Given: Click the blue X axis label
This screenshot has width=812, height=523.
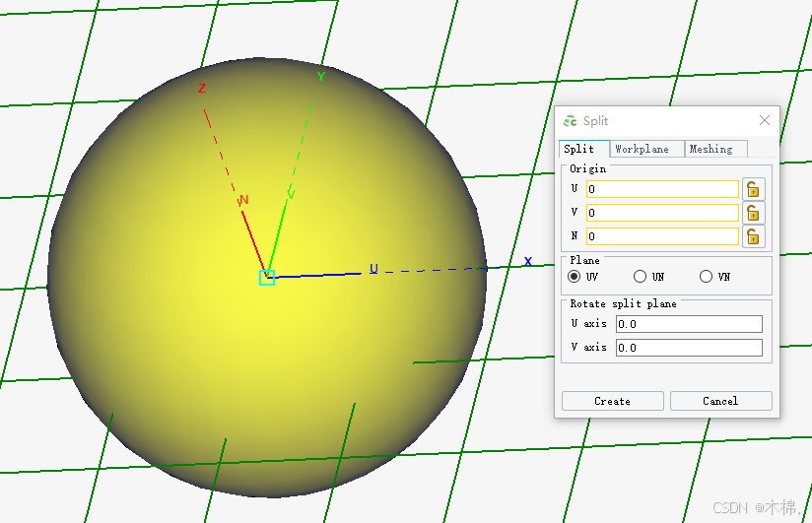Looking at the screenshot, I should pyautogui.click(x=527, y=262).
